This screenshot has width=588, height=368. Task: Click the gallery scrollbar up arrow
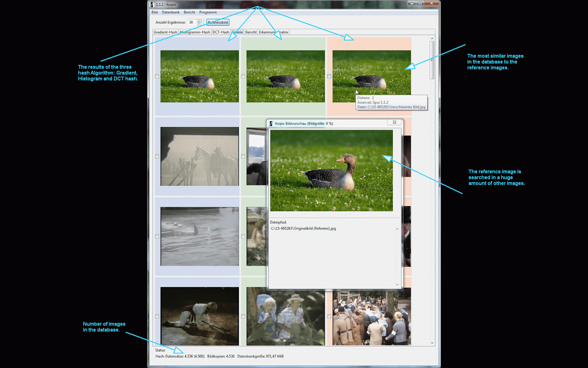point(432,38)
